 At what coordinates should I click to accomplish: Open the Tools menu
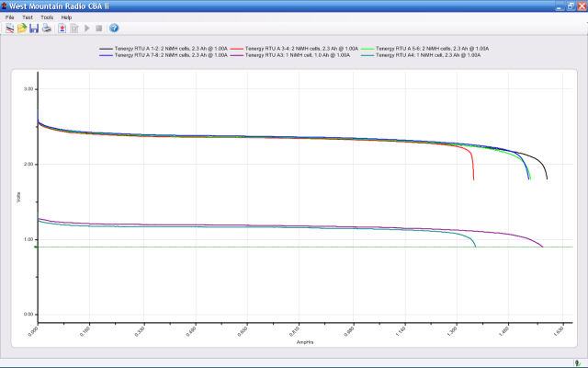pyautogui.click(x=47, y=17)
